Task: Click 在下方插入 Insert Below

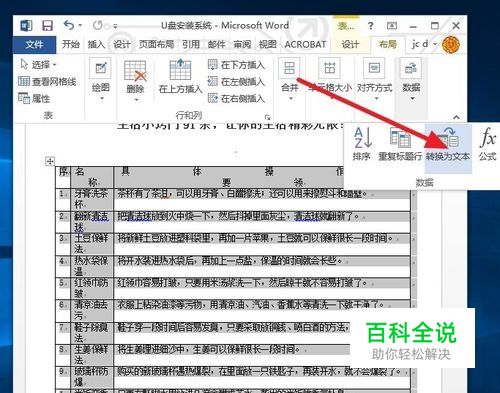Action: 236,65
